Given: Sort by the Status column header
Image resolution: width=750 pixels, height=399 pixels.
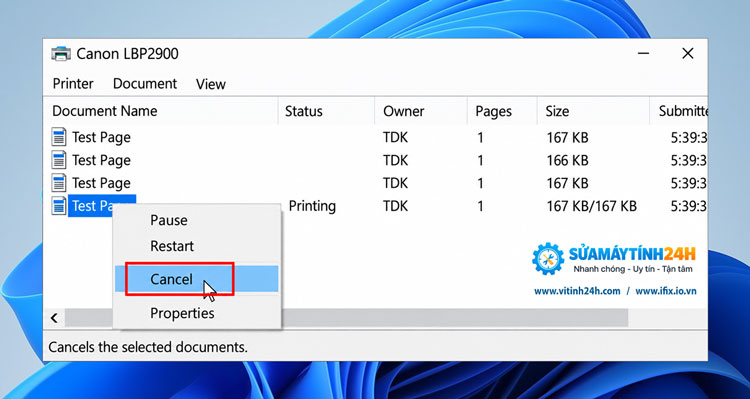Looking at the screenshot, I should (326, 111).
